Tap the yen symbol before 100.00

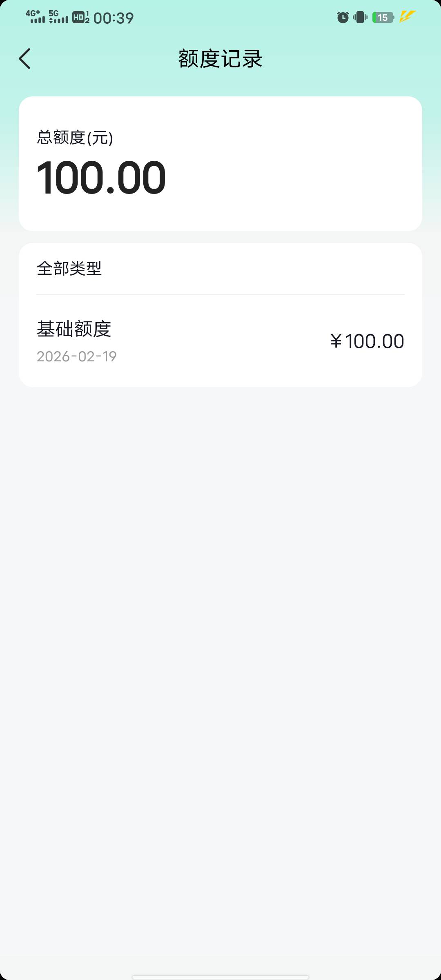pyautogui.click(x=336, y=341)
